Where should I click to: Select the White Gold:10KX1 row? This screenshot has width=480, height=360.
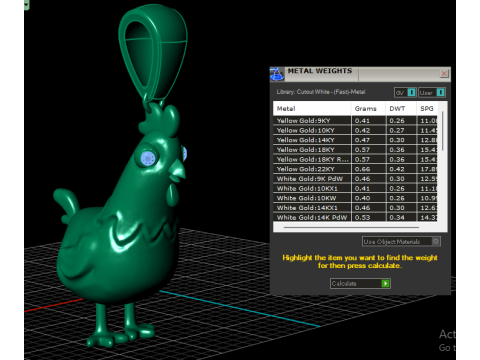pos(355,188)
